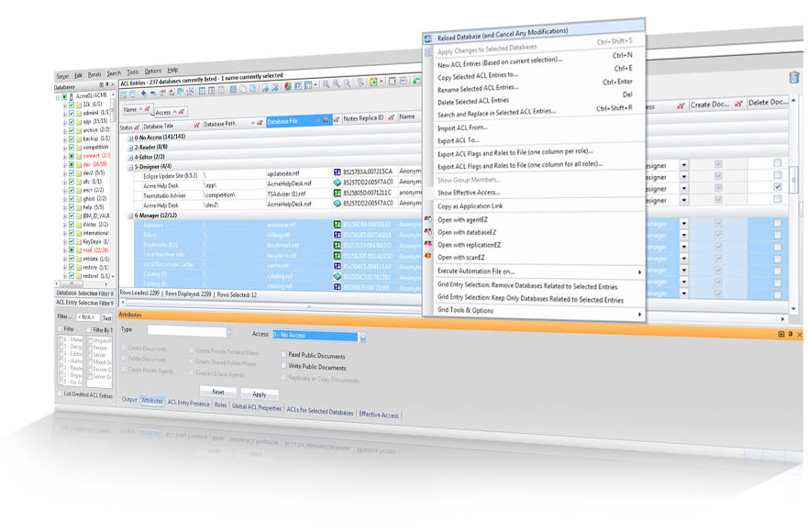
Task: Click the Reset button
Action: tap(218, 392)
